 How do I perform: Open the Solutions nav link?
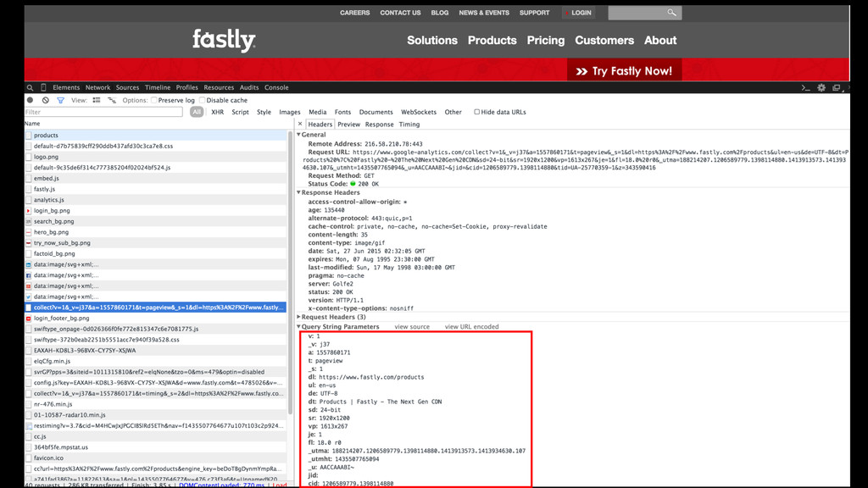point(432,41)
